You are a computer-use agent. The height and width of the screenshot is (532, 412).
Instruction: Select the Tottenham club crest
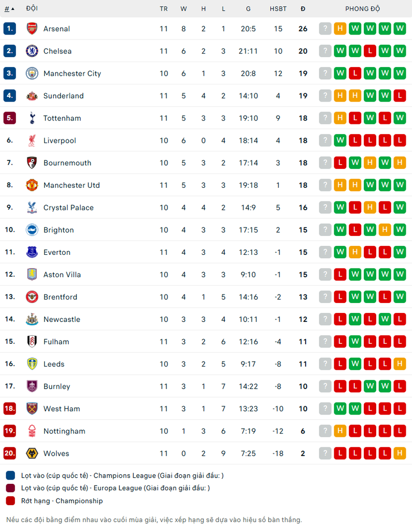pos(32,118)
